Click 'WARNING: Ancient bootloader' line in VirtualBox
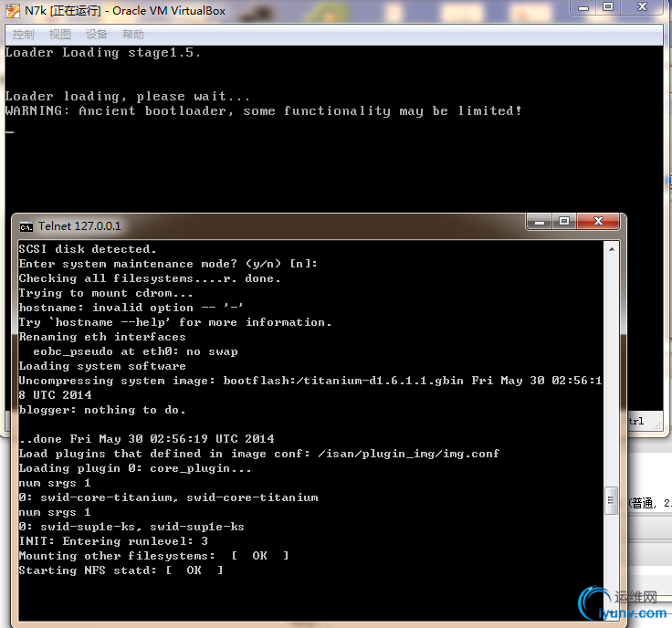The image size is (672, 628). point(264,111)
